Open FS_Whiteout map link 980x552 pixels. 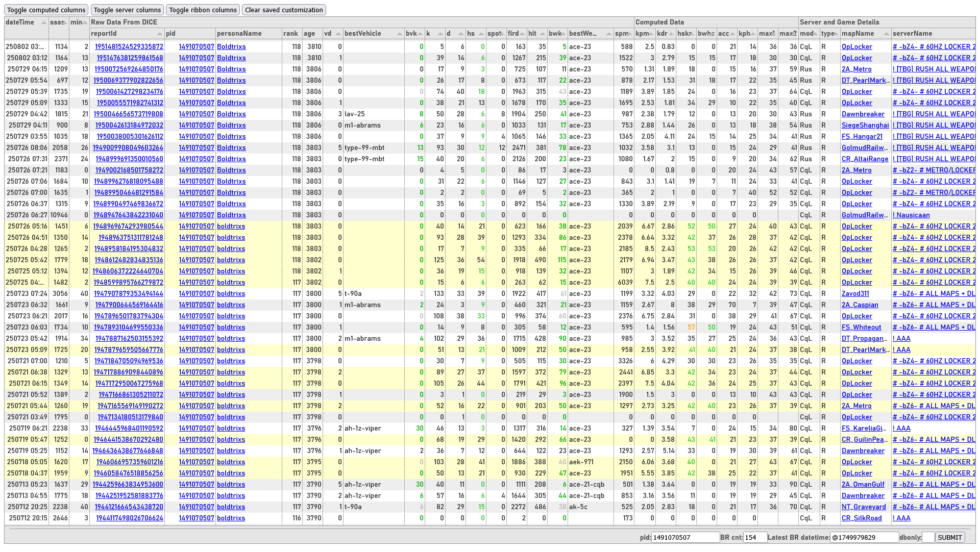pos(862,328)
